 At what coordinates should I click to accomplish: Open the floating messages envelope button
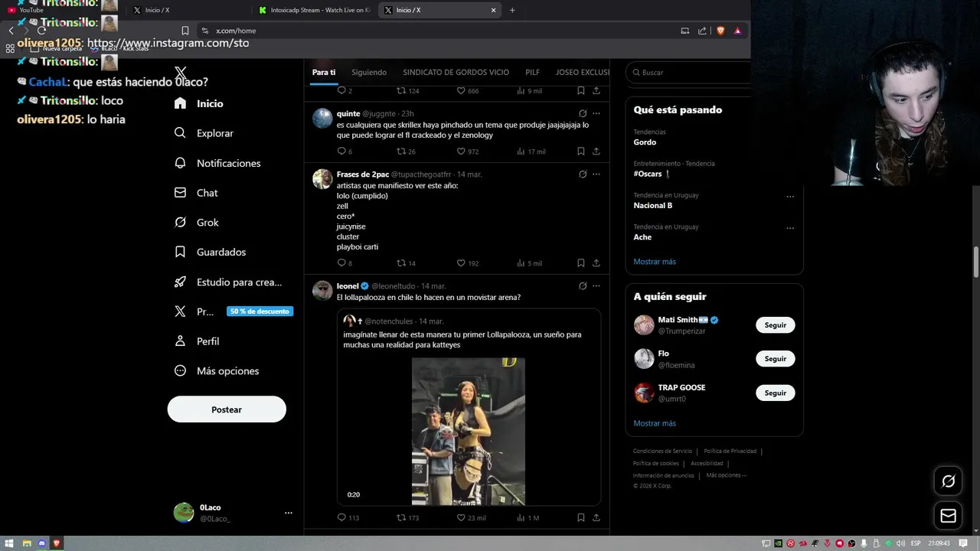(948, 516)
